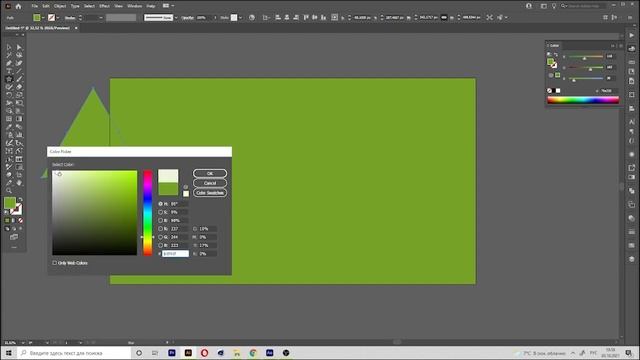The width and height of the screenshot is (640, 360).
Task: Open Chrome from the taskbar
Action: click(x=253, y=353)
